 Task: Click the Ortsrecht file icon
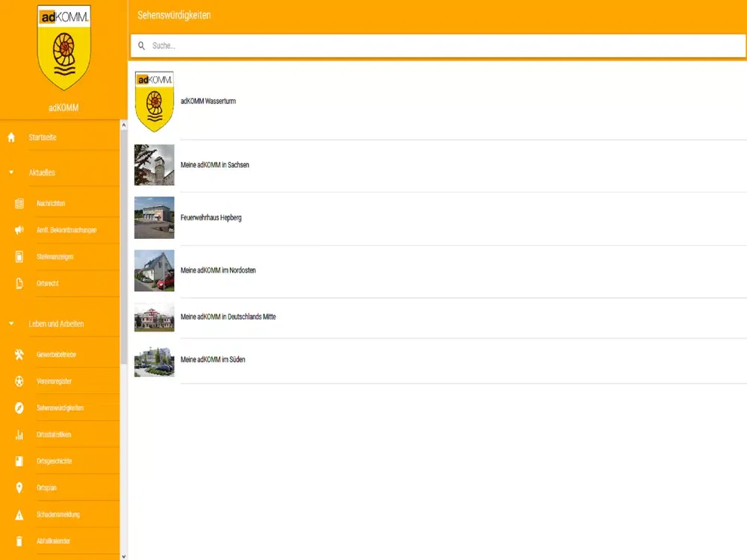[x=19, y=284]
